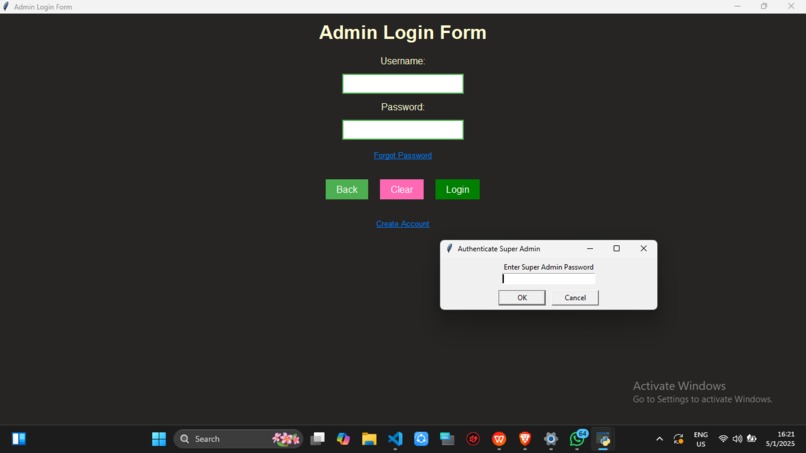The image size is (806, 453).
Task: Click the taskbar Search box
Action: click(239, 439)
